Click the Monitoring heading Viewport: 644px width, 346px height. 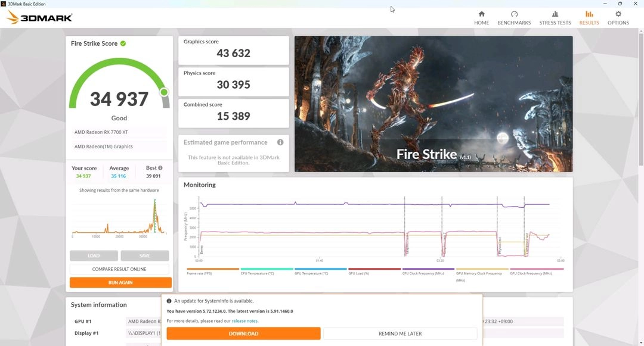pos(200,185)
